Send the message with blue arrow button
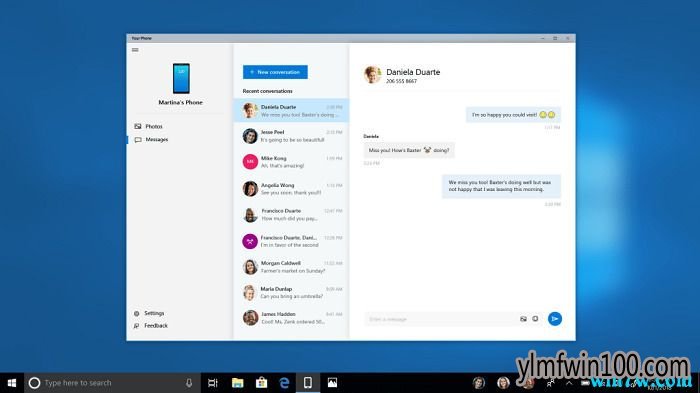This screenshot has height=393, width=700. pyautogui.click(x=554, y=319)
